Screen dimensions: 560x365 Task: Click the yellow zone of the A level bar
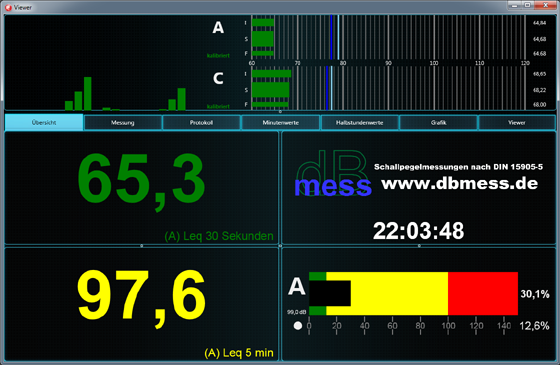399,294
